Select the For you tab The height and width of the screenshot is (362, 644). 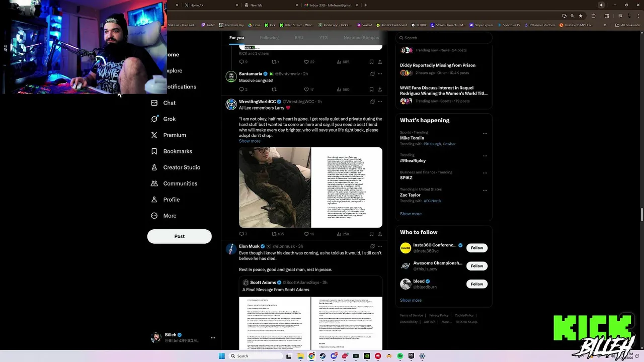236,38
